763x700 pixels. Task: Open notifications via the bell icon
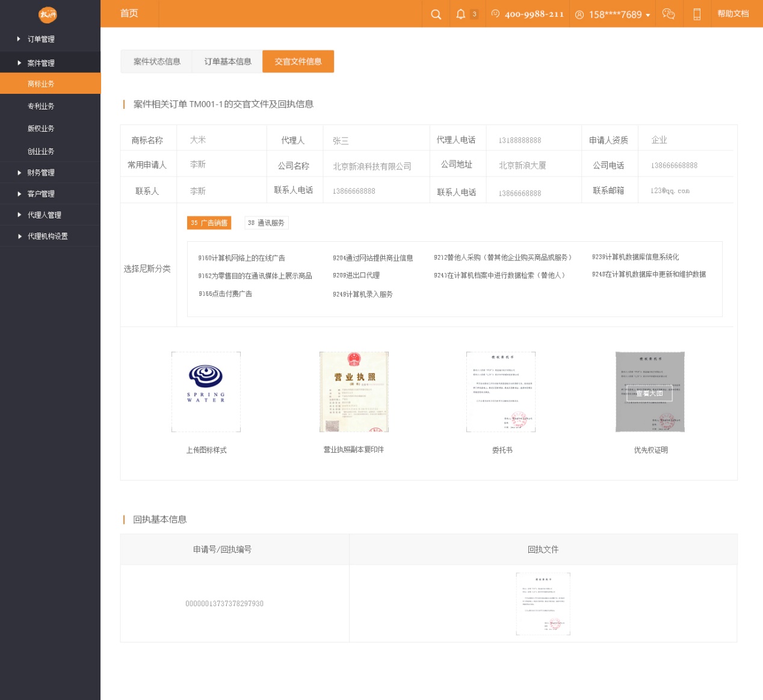[462, 14]
